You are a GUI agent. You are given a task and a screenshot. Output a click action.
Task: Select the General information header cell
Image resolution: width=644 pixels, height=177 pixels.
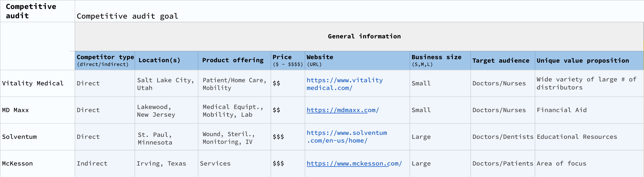pos(364,37)
